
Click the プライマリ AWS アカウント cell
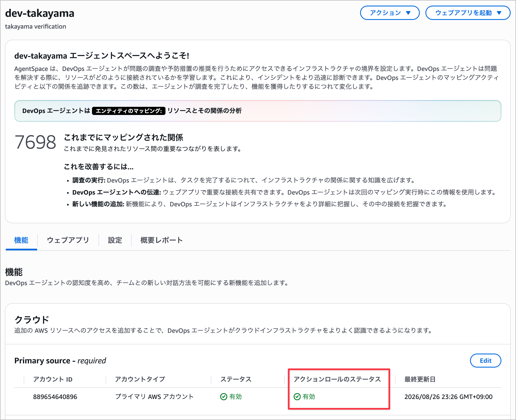coord(154,397)
